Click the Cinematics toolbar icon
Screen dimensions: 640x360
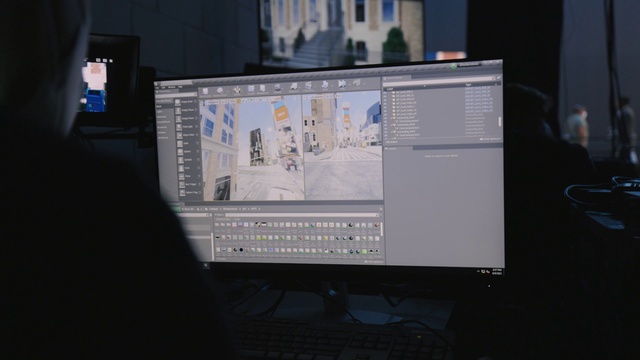coord(308,85)
